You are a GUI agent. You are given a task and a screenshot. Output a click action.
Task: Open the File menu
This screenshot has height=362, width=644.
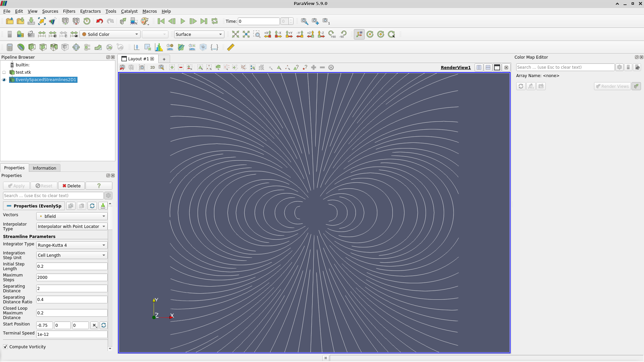tap(7, 11)
